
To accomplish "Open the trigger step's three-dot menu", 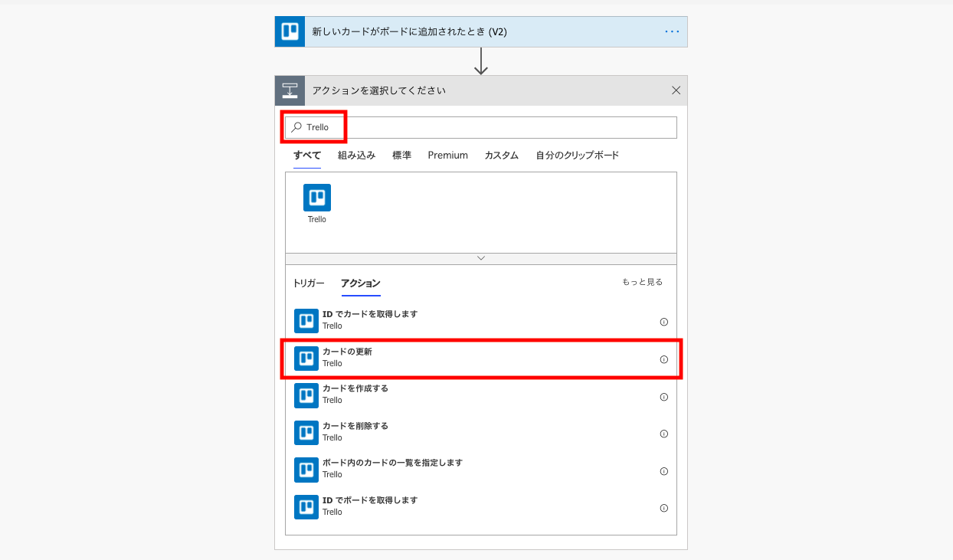I will coord(672,31).
